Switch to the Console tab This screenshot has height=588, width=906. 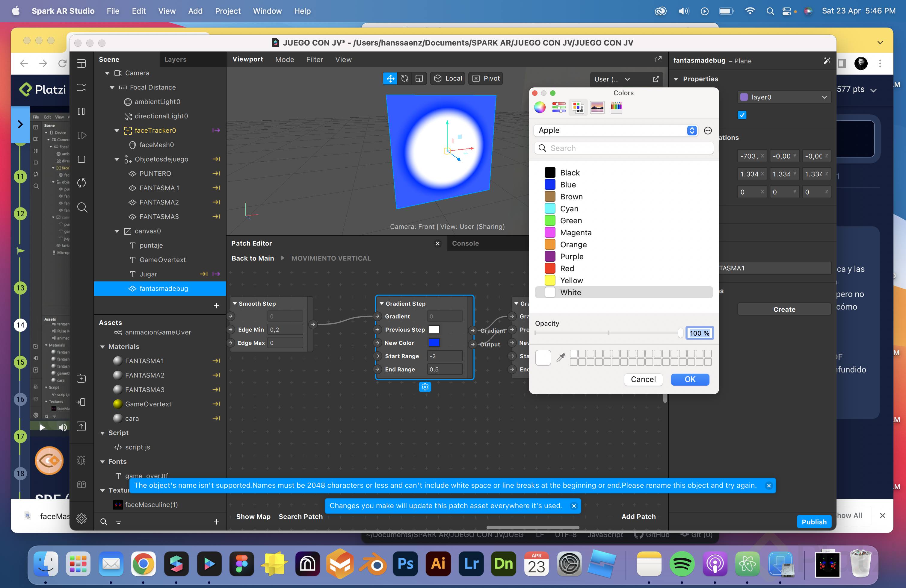(x=465, y=243)
